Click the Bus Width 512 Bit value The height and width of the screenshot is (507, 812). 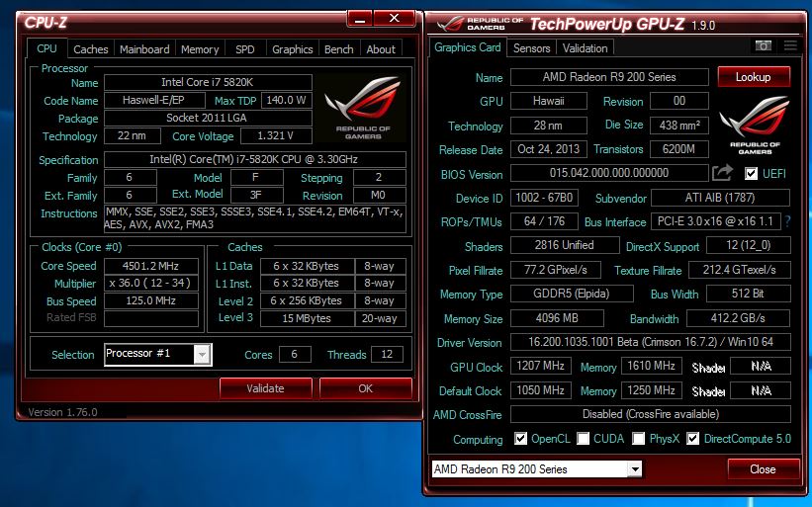click(x=749, y=294)
